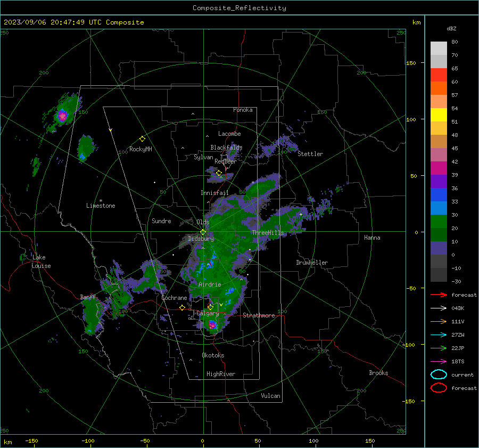Click the Banff label
The width and height of the screenshot is (479, 448).
[88, 297]
